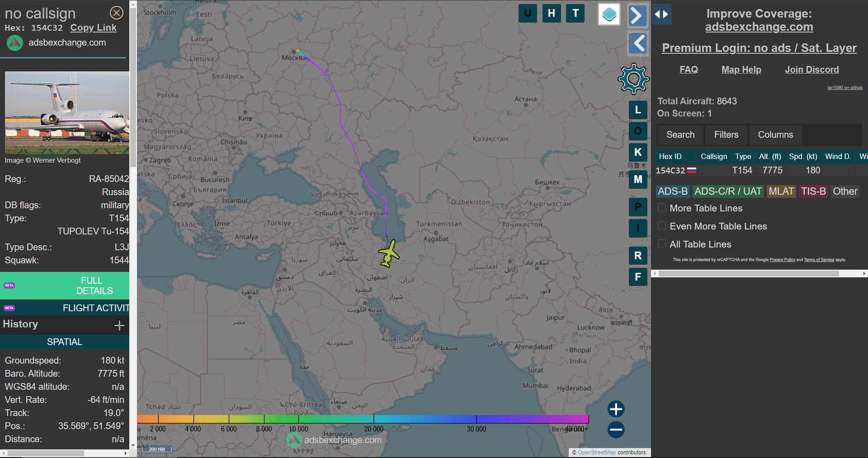
Task: Open the map layer selector icon
Action: click(609, 14)
